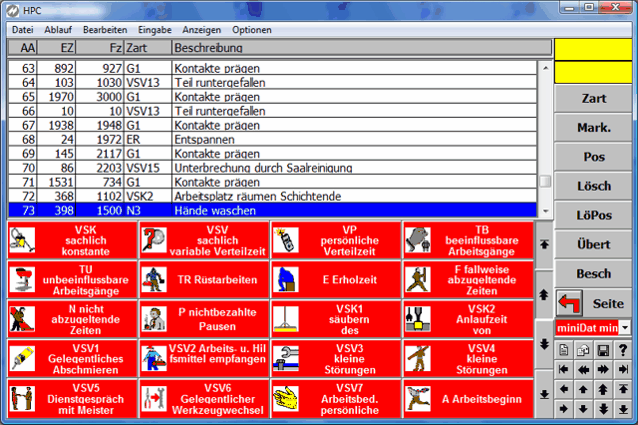The image size is (638, 425).
Task: Open the Optionen menu
Action: 252,30
